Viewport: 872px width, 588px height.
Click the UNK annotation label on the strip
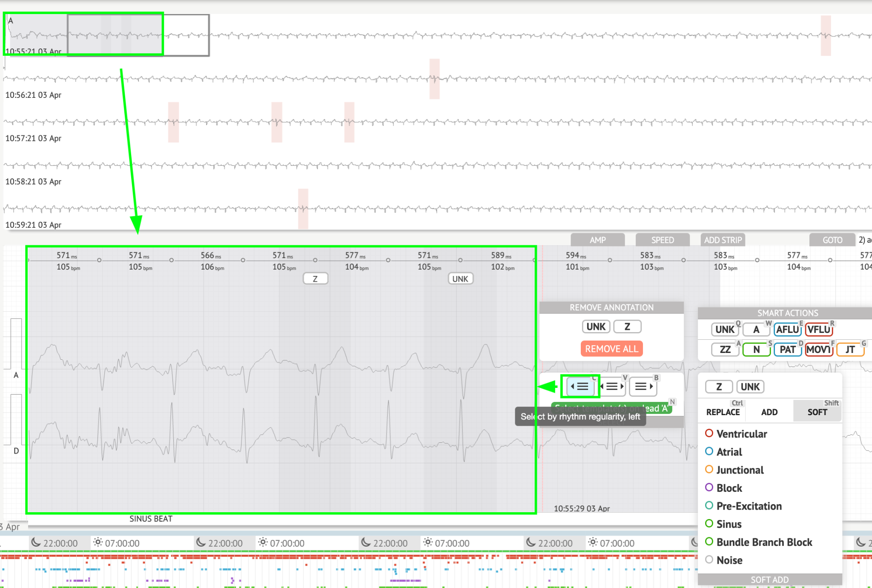(460, 279)
